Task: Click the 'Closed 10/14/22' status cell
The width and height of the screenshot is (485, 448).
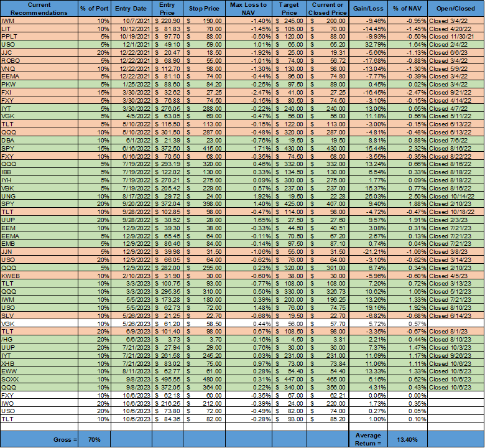Action: (x=456, y=196)
